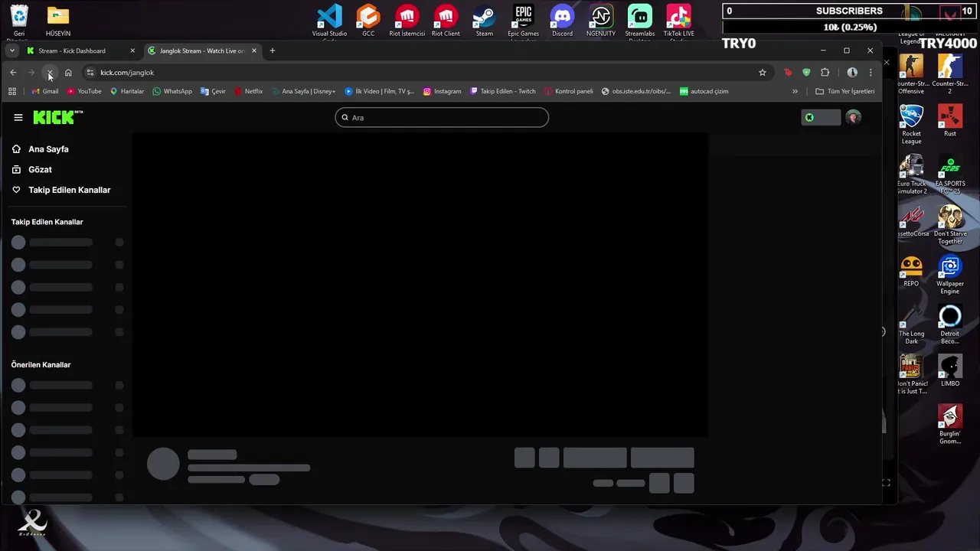Click the Ara search field
The height and width of the screenshot is (551, 980).
click(442, 117)
